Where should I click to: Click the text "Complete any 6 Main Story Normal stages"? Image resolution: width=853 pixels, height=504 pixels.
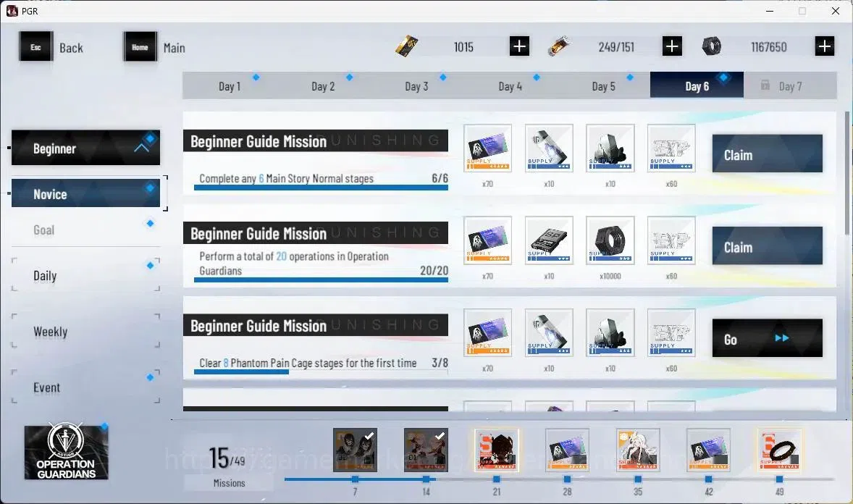tap(286, 179)
